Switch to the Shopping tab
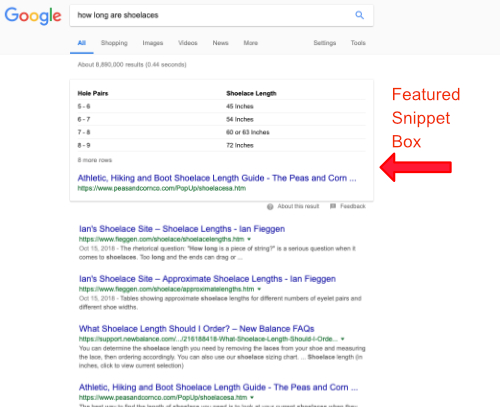 (x=114, y=43)
